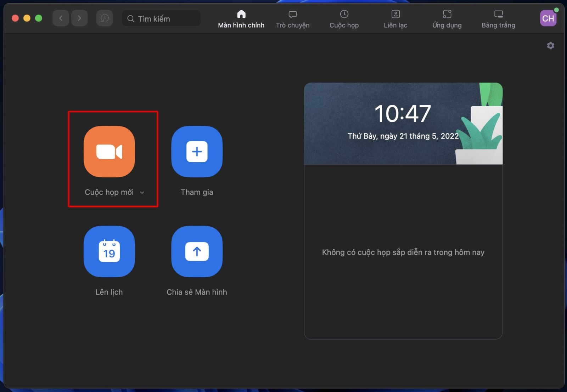Start a new meeting with the orange camera icon
The image size is (567, 392).
[109, 152]
